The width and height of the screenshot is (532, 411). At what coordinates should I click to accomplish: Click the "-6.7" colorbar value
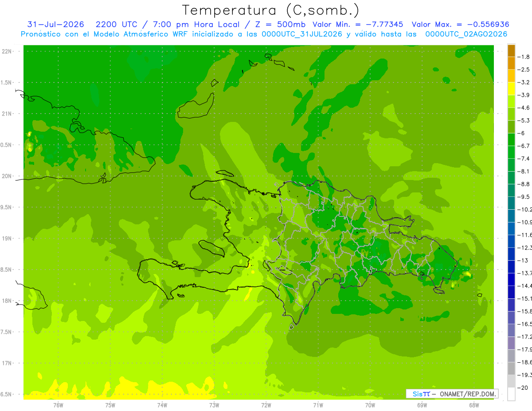point(524,146)
